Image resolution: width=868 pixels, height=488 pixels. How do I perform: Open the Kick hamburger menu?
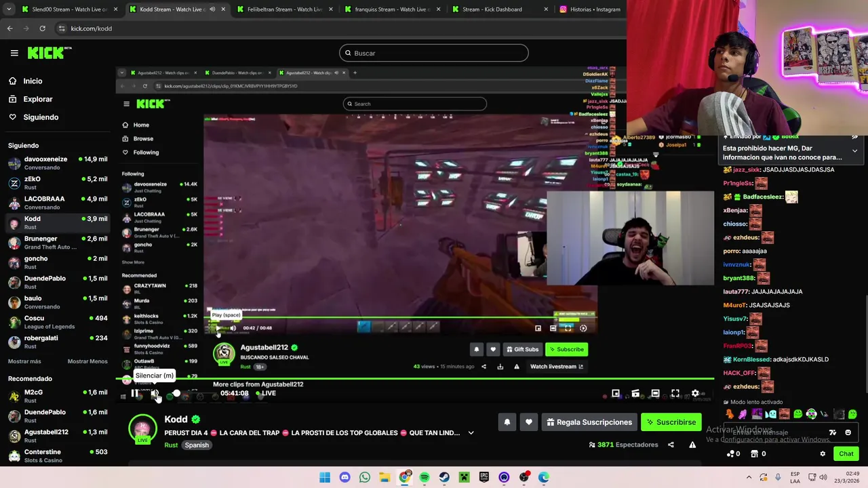pos(14,53)
